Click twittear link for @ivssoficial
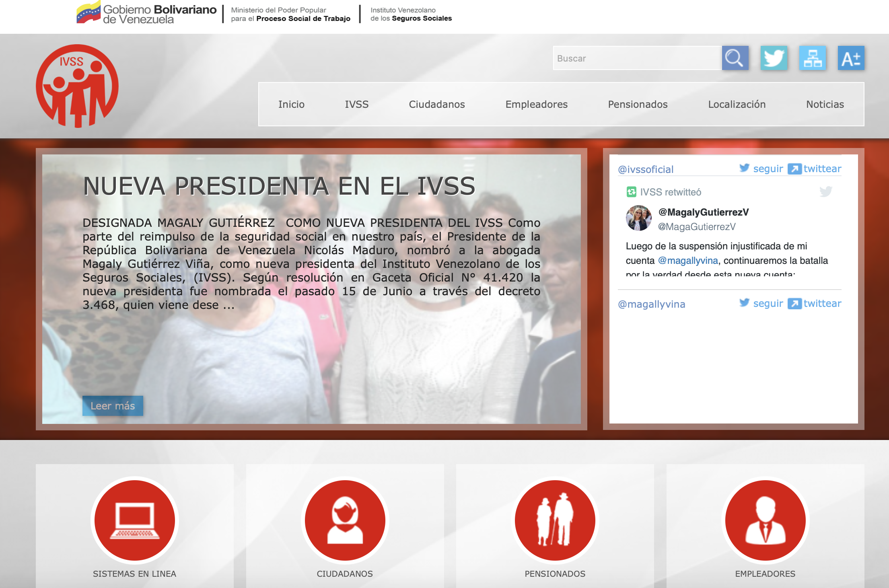The height and width of the screenshot is (588, 889). click(x=822, y=169)
